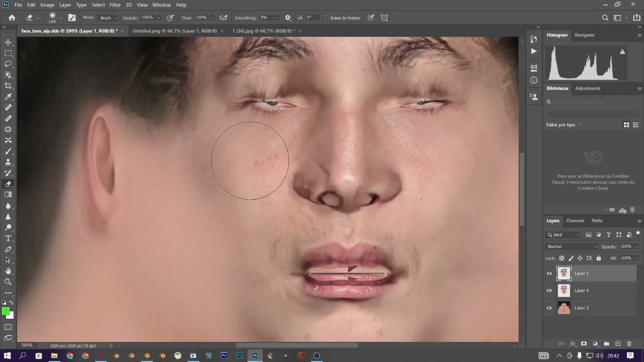Viewport: 644px width, 362px height.
Task: Switch to 1 (36).jpg document tab
Action: tap(264, 31)
